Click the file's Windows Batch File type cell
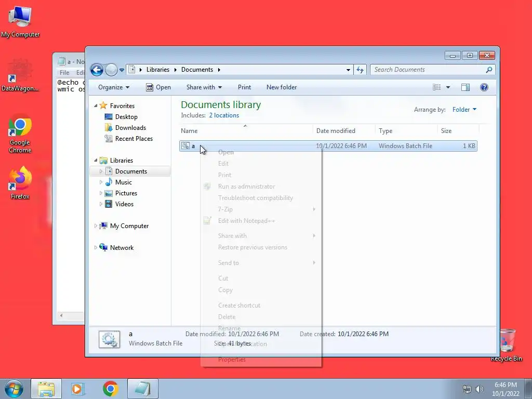532x399 pixels. [405, 146]
